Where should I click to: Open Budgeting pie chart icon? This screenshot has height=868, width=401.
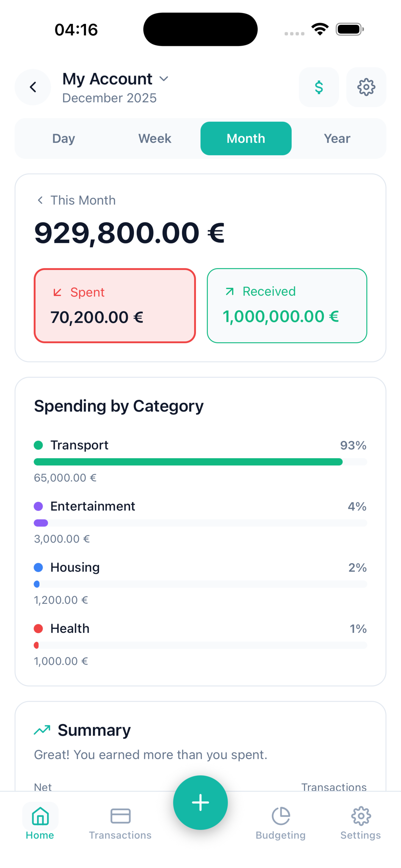[x=280, y=816]
